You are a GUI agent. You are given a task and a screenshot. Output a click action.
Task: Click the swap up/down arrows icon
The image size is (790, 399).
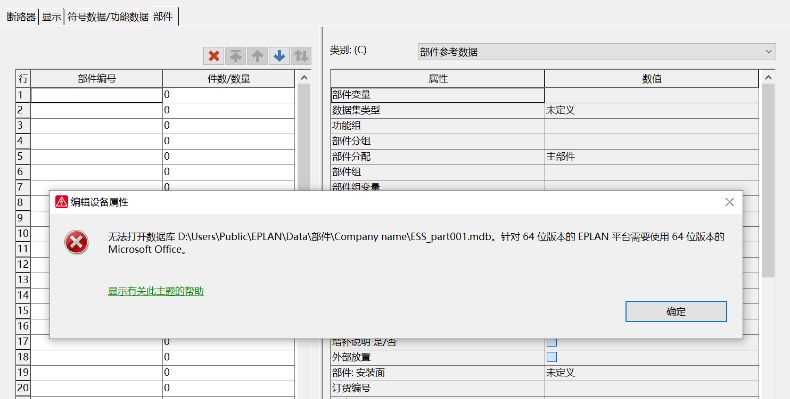pyautogui.click(x=301, y=56)
